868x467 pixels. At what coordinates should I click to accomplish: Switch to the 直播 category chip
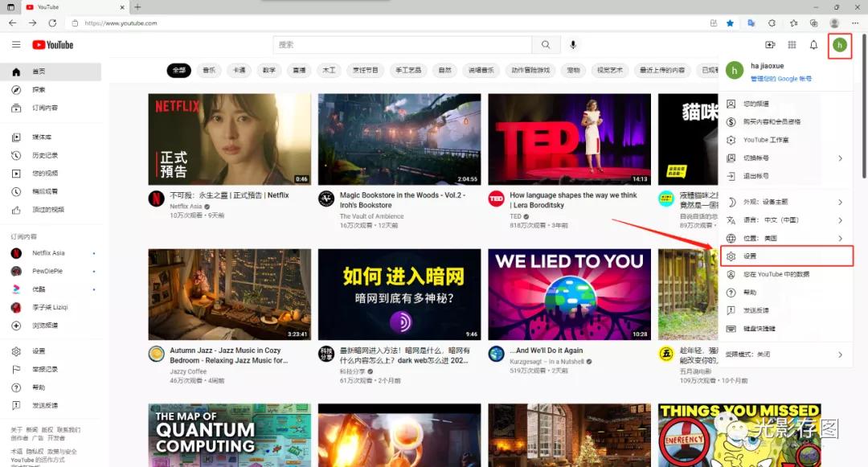click(x=298, y=70)
